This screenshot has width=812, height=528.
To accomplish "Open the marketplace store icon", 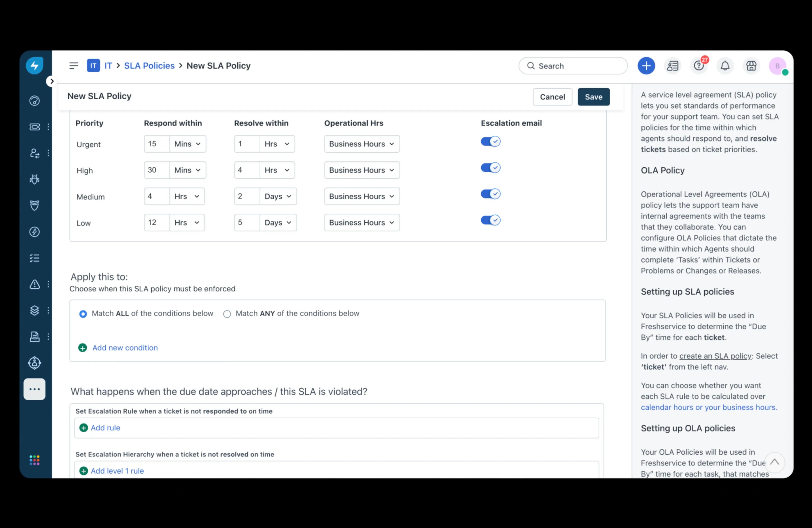I will point(751,66).
